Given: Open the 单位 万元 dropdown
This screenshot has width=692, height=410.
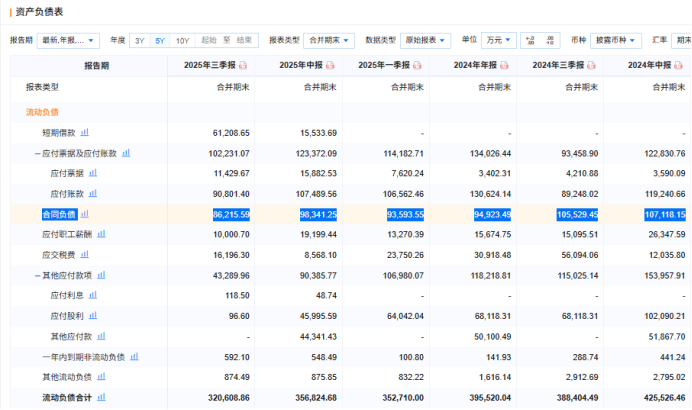Looking at the screenshot, I should click(498, 40).
